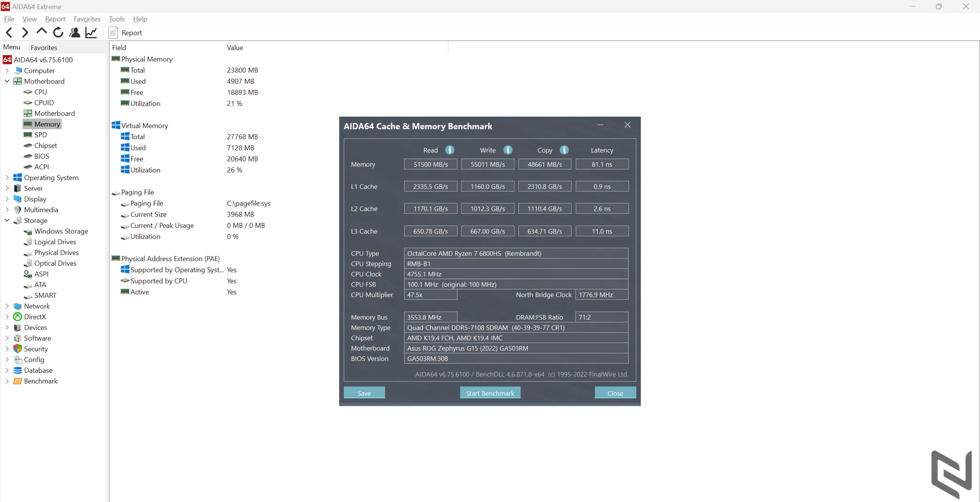Expand the Benchmark tree node
Viewport: 980px width, 502px height.
point(7,381)
